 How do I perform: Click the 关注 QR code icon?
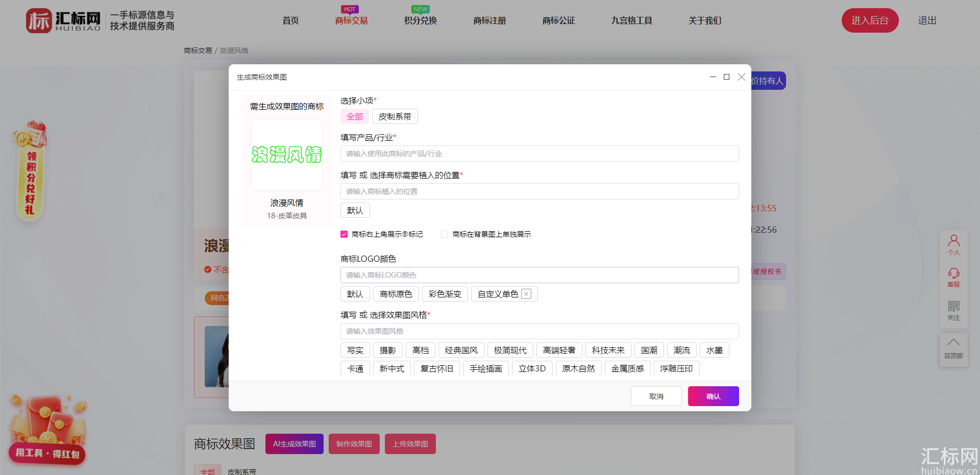pos(953,310)
